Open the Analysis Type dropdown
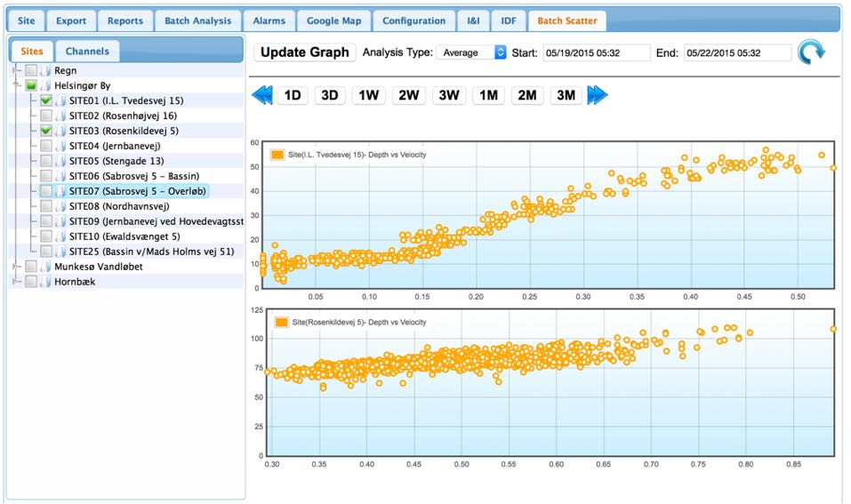This screenshot has width=851, height=504. pyautogui.click(x=471, y=52)
